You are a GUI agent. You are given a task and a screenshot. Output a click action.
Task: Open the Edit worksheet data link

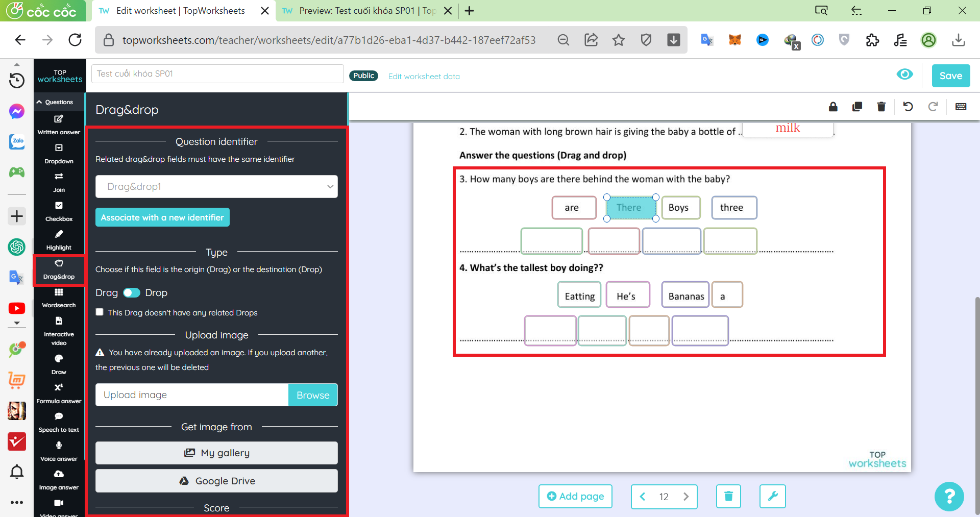(x=424, y=77)
